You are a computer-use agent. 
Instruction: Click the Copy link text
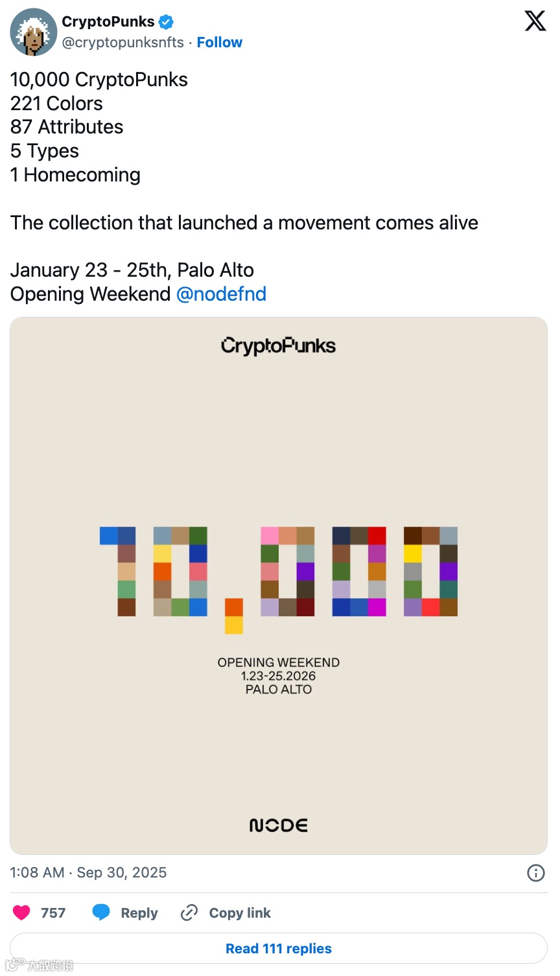pos(240,912)
